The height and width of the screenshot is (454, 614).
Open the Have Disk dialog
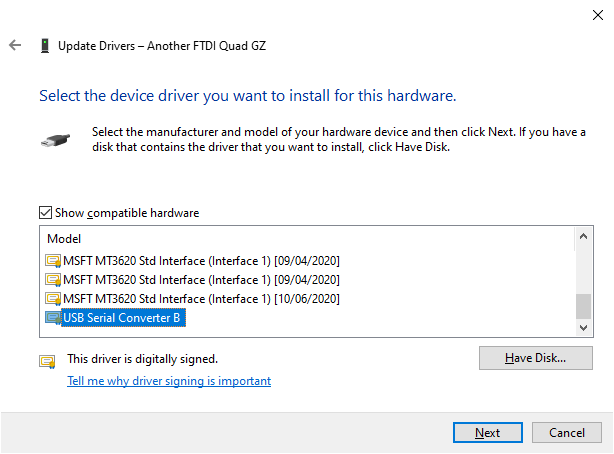click(536, 358)
